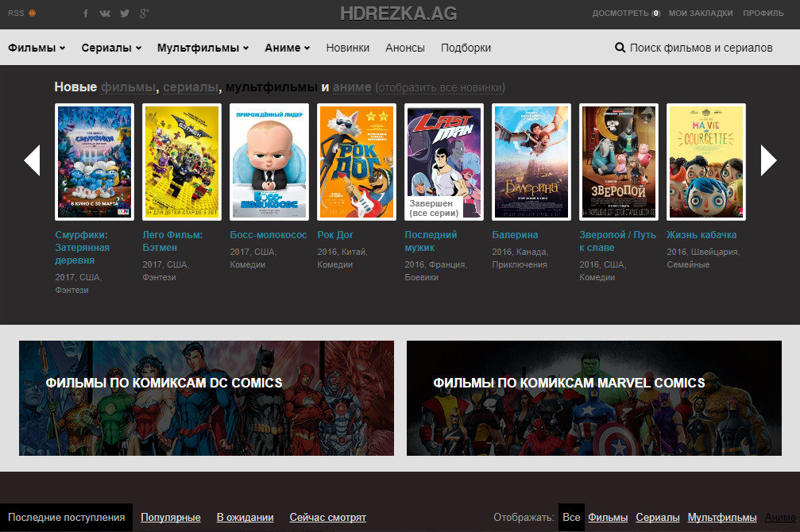
Task: Switch to the Сейчас смотрят tab
Action: click(x=327, y=517)
